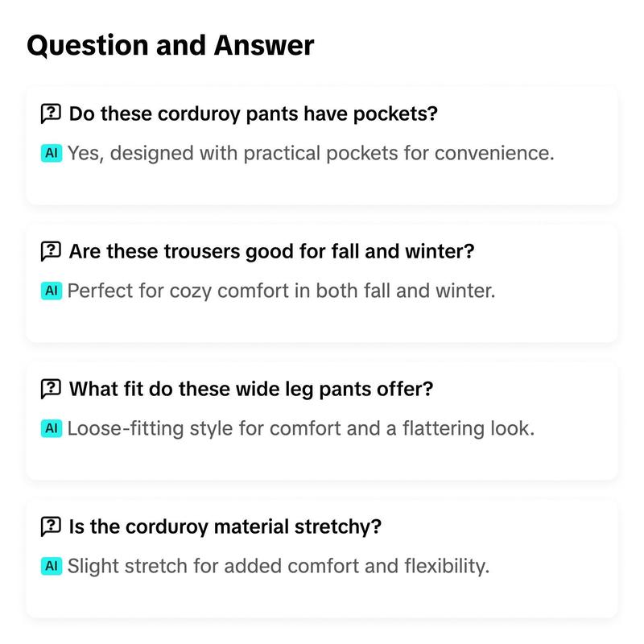Select the 'Loose-fitting style for comfort' answer
644x644 pixels.
click(300, 428)
